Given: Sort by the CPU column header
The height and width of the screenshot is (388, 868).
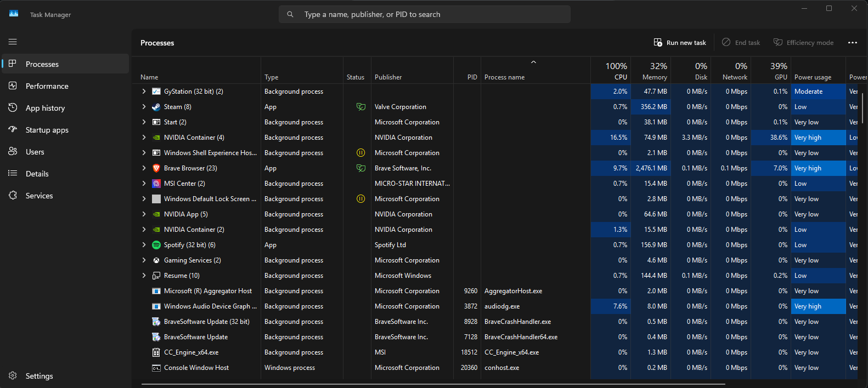Looking at the screenshot, I should pyautogui.click(x=611, y=71).
